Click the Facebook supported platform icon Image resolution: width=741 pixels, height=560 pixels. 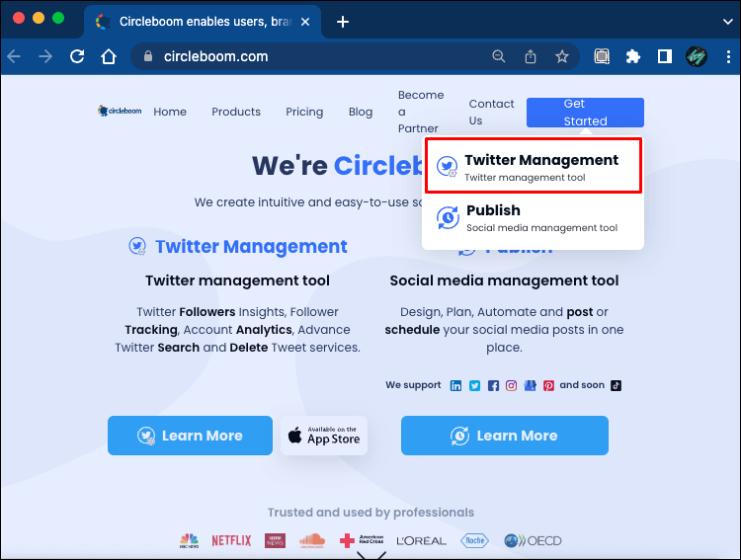[x=493, y=385]
